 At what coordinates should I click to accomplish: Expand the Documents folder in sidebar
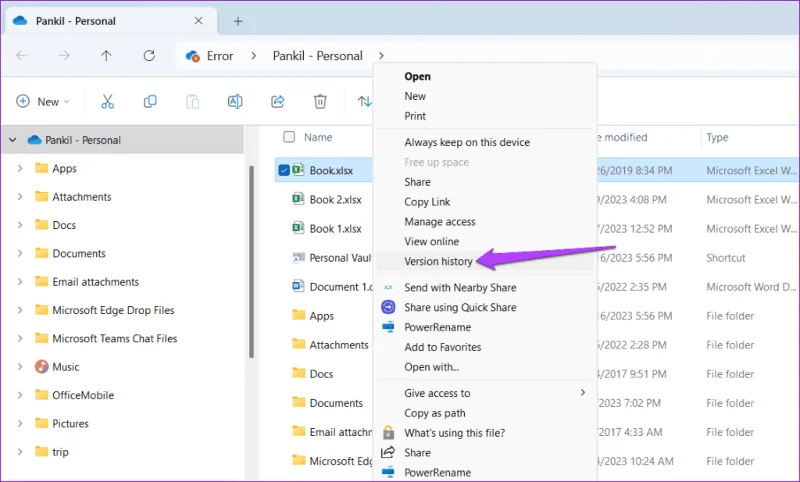20,253
